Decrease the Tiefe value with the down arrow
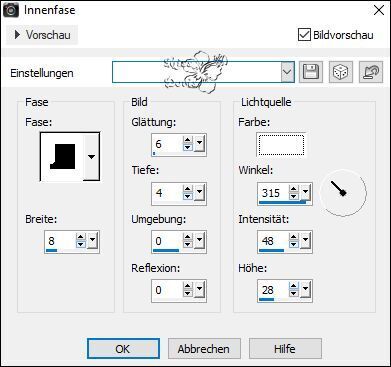Screen dimensions: 391x367 pyautogui.click(x=188, y=196)
